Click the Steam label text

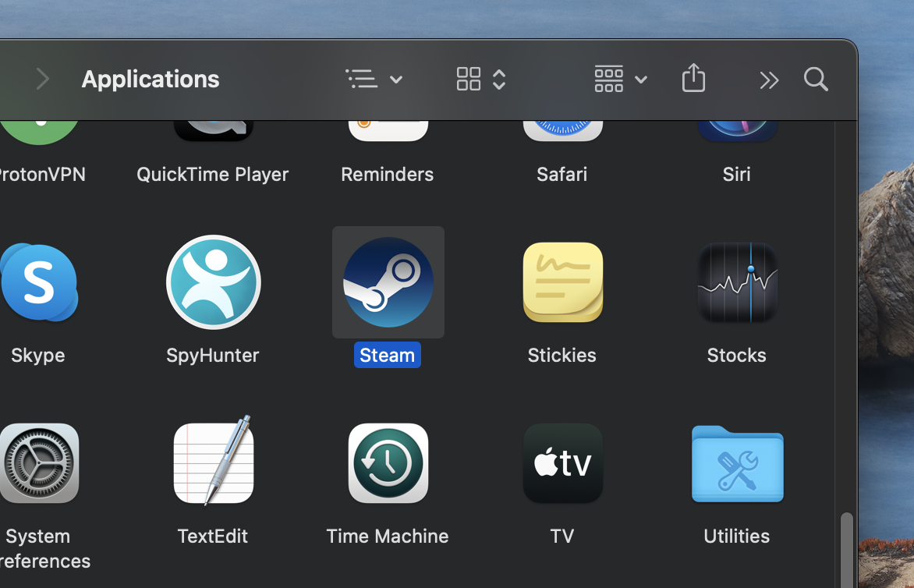point(387,355)
